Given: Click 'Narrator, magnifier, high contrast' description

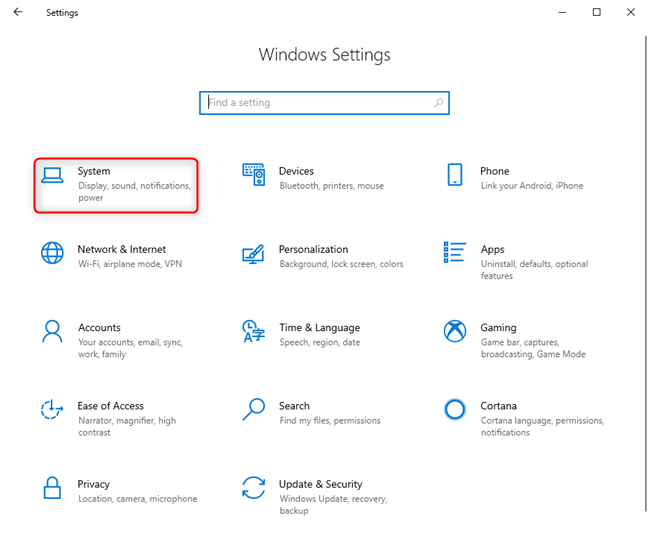Looking at the screenshot, I should [x=127, y=426].
